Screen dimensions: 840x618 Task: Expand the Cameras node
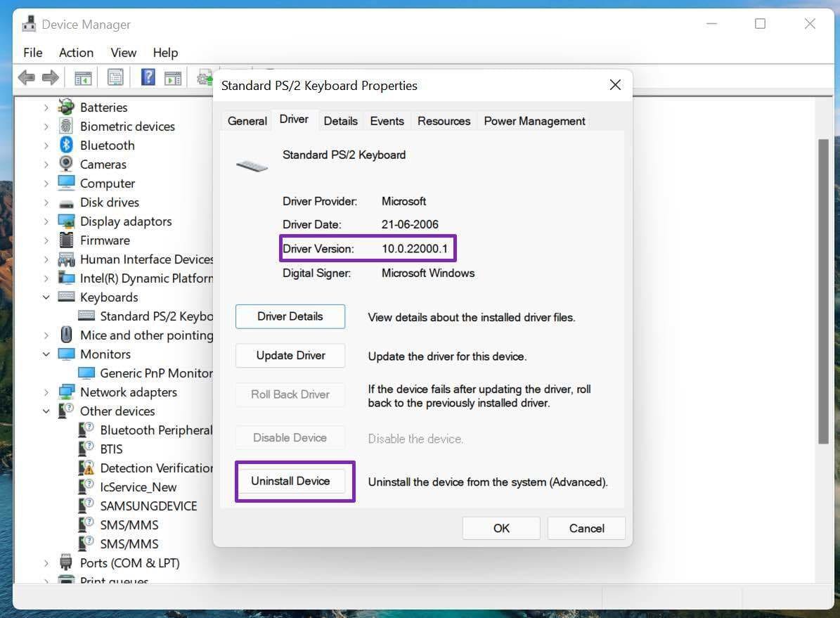pyautogui.click(x=46, y=165)
